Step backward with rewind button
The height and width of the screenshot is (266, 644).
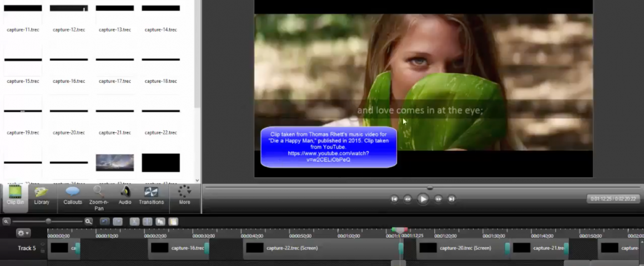pos(407,199)
